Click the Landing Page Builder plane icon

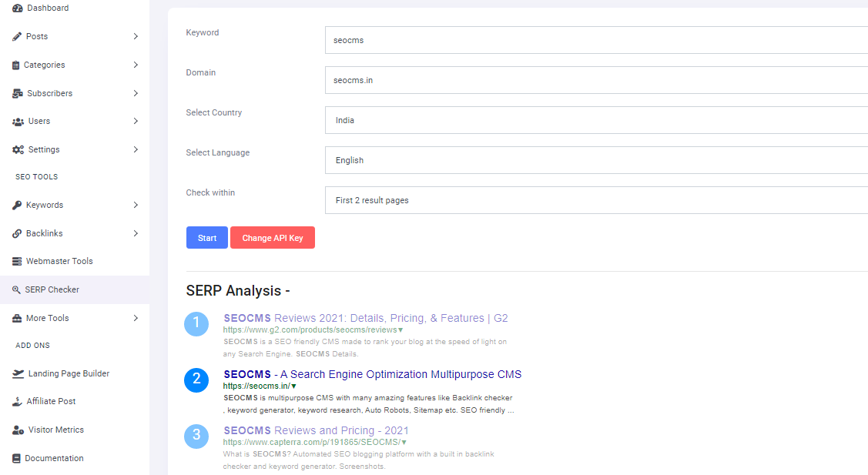pyautogui.click(x=18, y=373)
